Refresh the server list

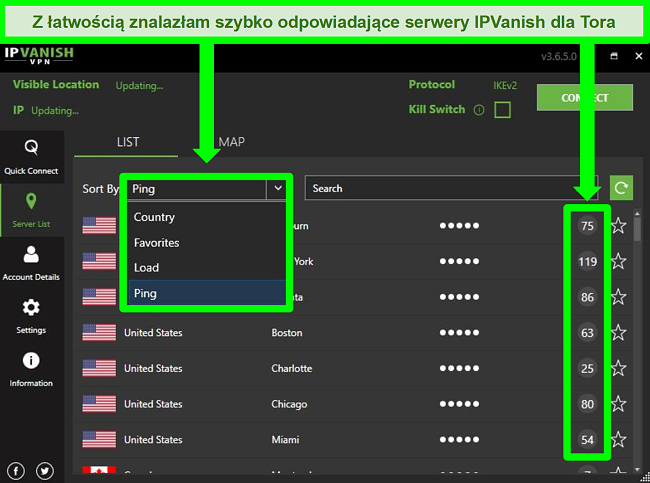[621, 188]
